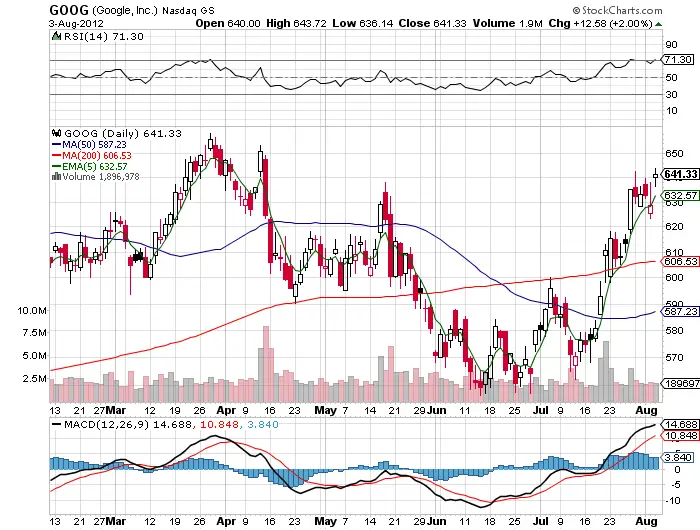Click the RSI(14) 71.30 legend text
This screenshot has width=700, height=530.
(104, 37)
